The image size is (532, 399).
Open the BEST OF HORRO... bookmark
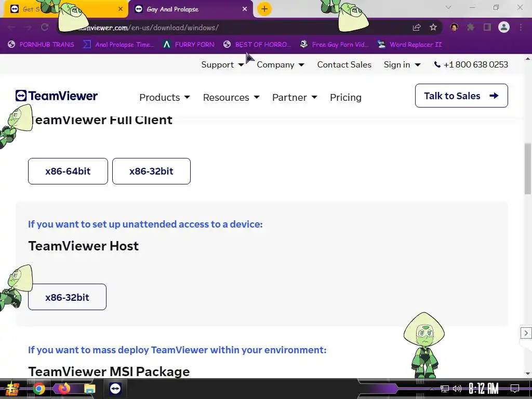tap(257, 45)
